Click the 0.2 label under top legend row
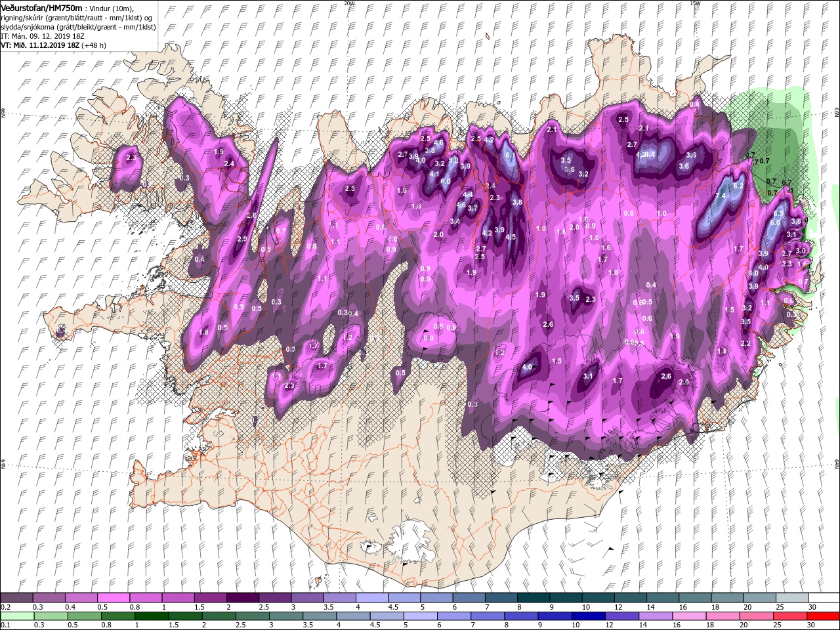 click(x=5, y=607)
